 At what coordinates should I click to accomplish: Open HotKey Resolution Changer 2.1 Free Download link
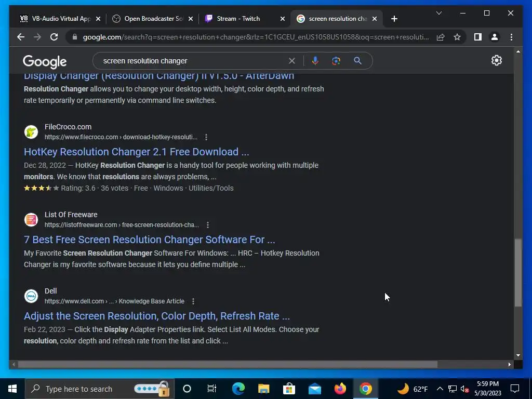(137, 152)
